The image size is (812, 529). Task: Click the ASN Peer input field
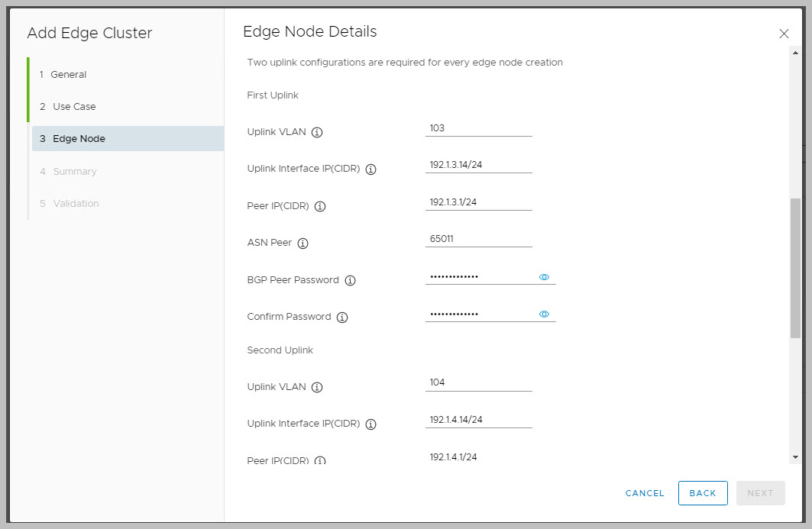point(478,239)
